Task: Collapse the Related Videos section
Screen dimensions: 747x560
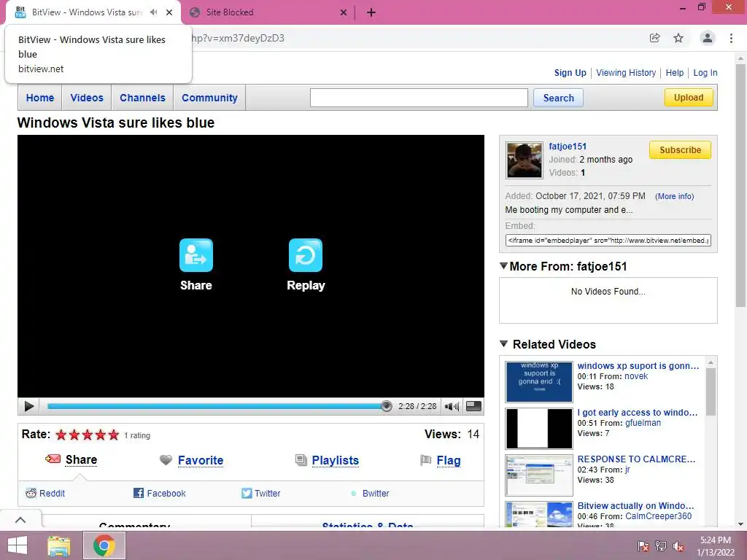Action: [x=503, y=343]
